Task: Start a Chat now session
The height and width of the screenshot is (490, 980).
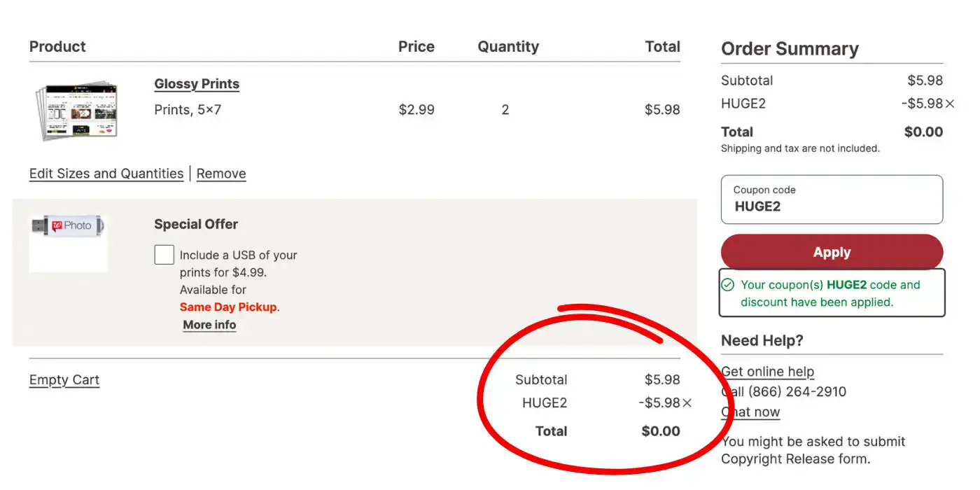Action: click(x=750, y=412)
